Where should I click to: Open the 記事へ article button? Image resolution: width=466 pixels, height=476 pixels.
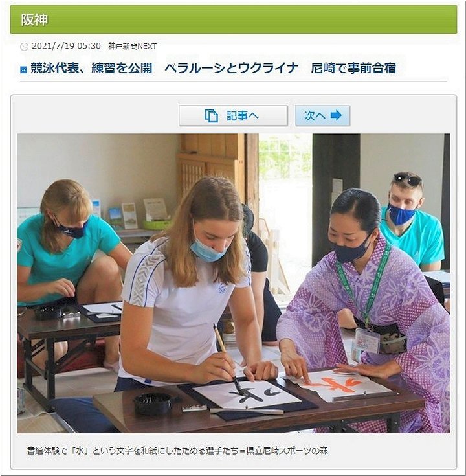(233, 116)
